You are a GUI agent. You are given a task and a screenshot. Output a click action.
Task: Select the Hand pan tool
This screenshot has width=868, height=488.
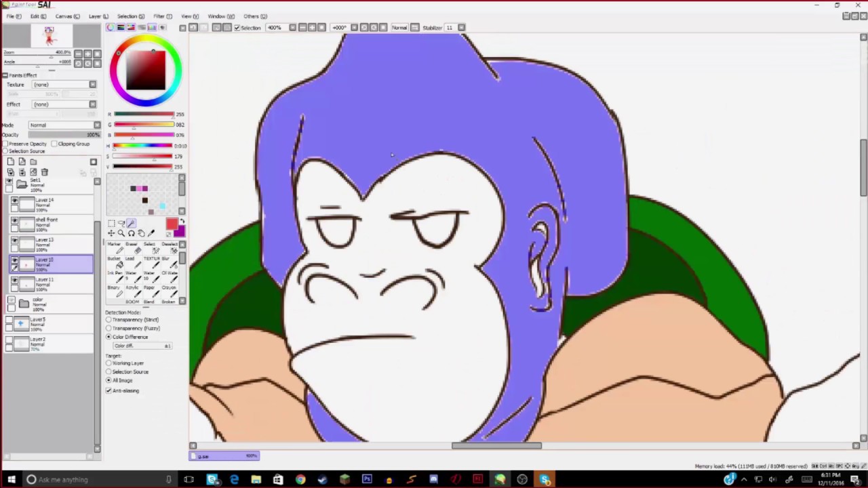[x=141, y=233]
